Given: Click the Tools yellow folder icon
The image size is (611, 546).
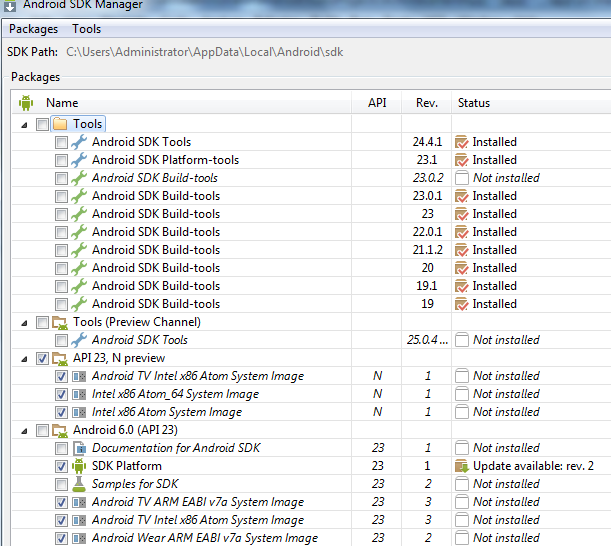Looking at the screenshot, I should coord(60,124).
